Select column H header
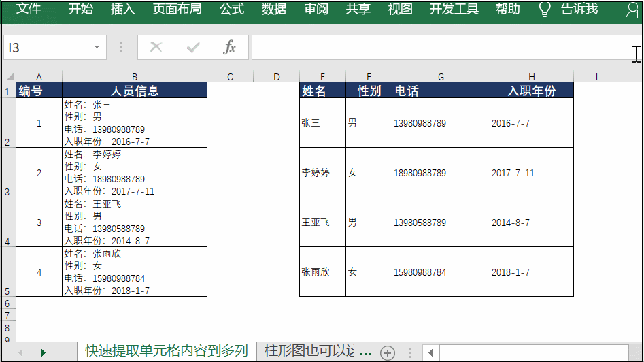Image resolution: width=644 pixels, height=362 pixels. click(532, 76)
